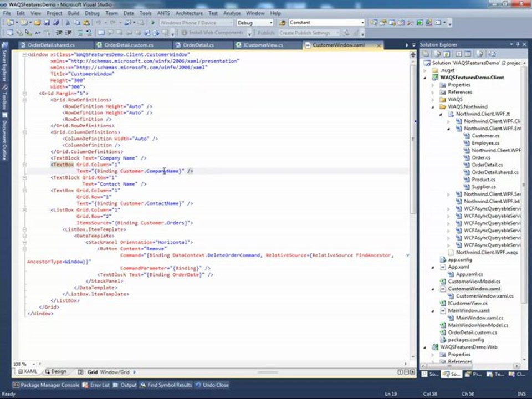Click the Decrease Indent icon
This screenshot has height=399, width=532.
point(59,33)
